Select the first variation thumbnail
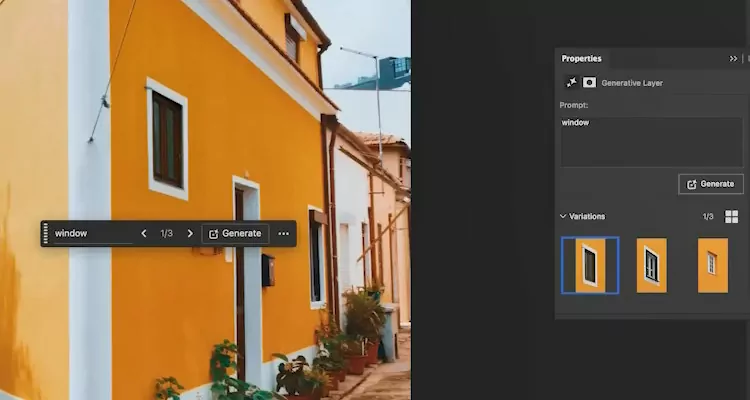Screen dimensions: 750x400 point(590,265)
